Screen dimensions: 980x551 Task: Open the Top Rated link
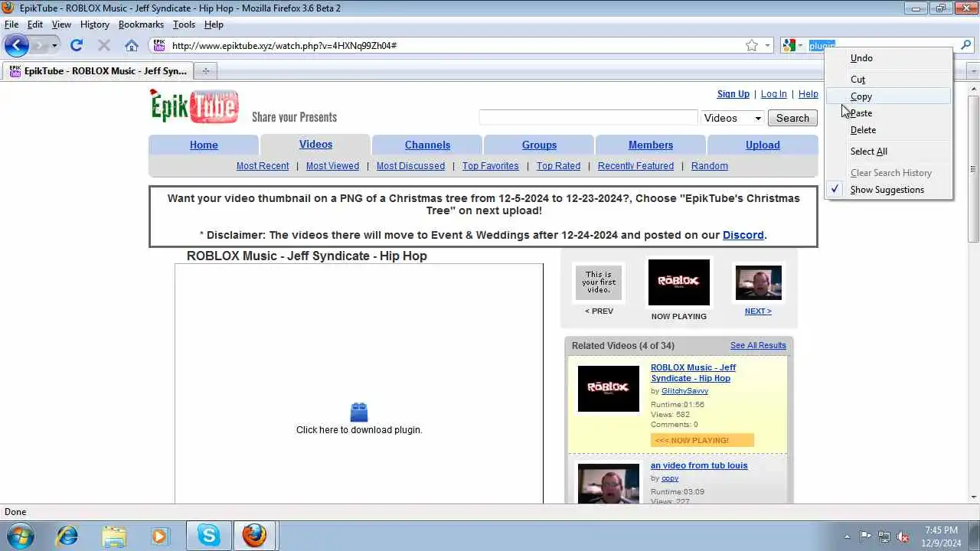coord(558,166)
